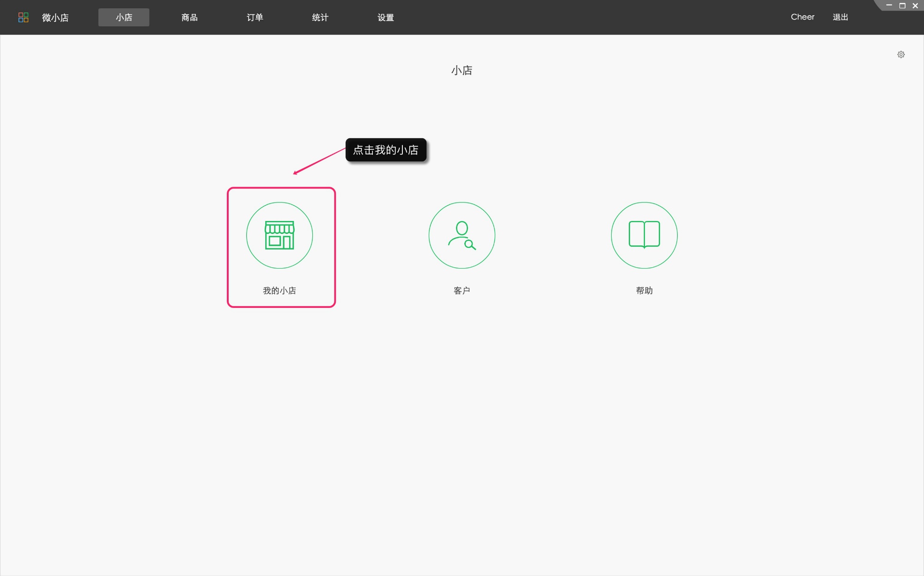Select the green circle around the store icon
This screenshot has width=924, height=576.
point(280,235)
